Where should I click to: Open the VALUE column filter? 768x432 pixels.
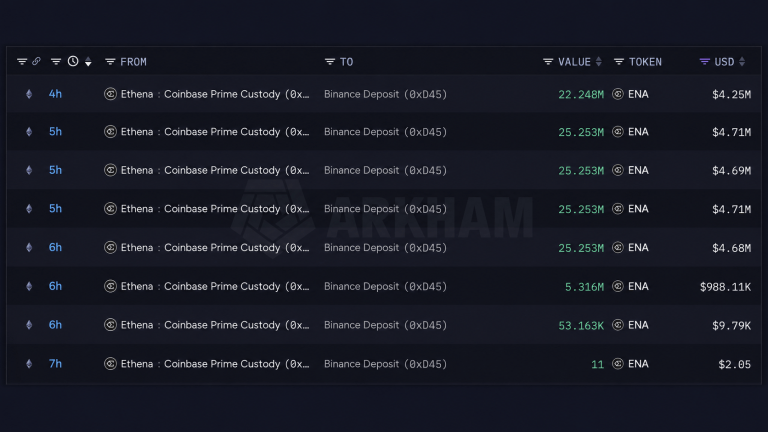tap(548, 62)
